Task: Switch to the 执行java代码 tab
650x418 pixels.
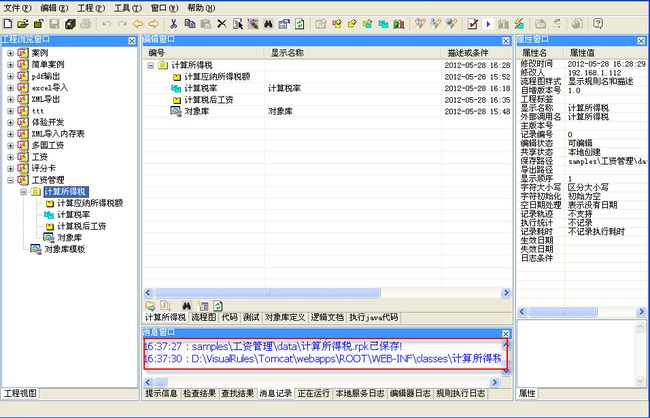Action: 374,317
